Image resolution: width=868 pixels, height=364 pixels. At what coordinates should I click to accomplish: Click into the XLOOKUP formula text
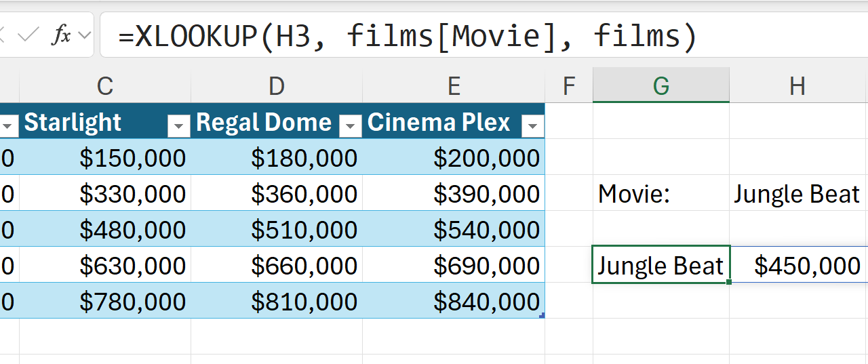[x=407, y=35]
